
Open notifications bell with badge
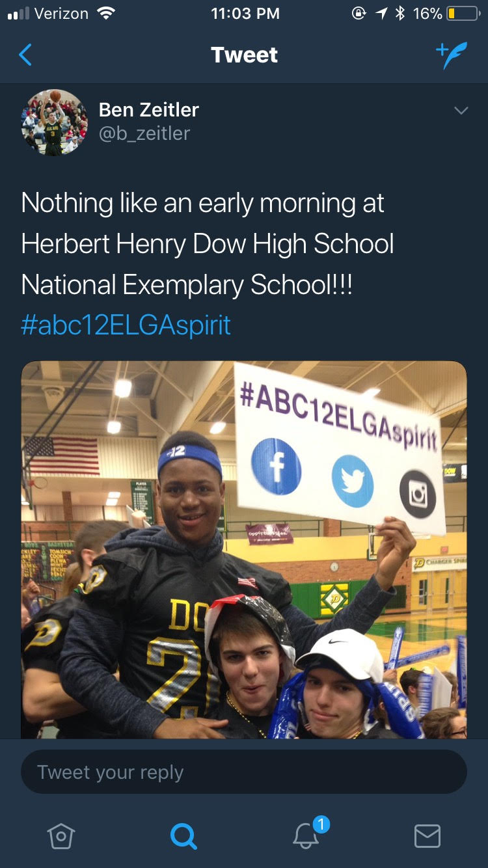(x=307, y=834)
